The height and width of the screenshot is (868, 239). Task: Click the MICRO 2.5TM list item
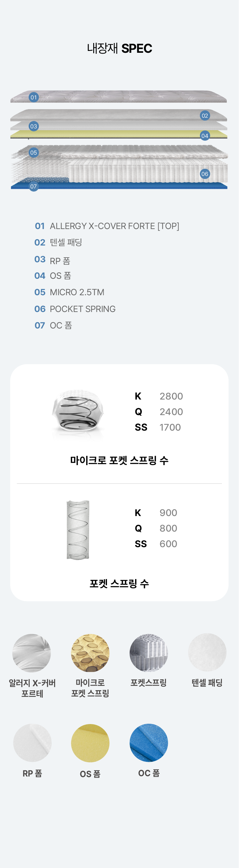click(x=77, y=292)
